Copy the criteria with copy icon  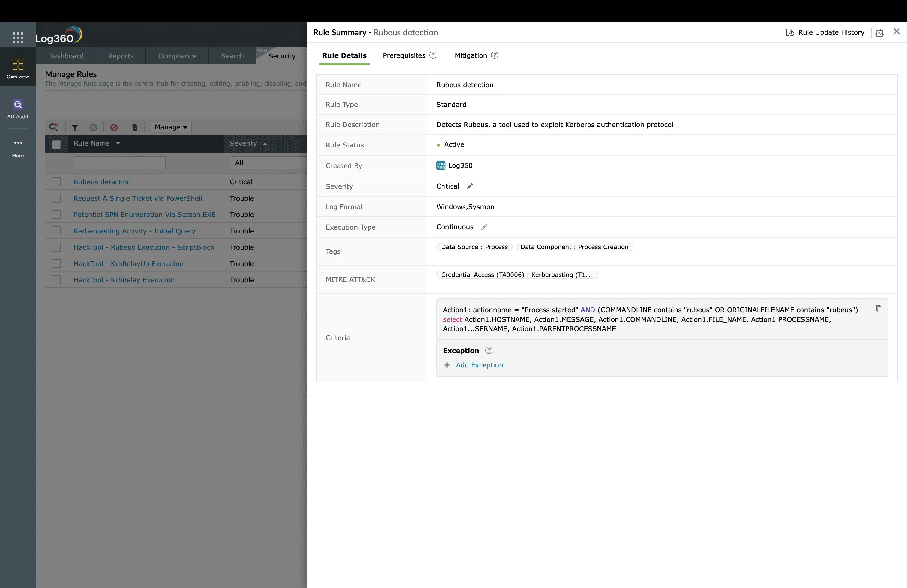[x=879, y=309]
